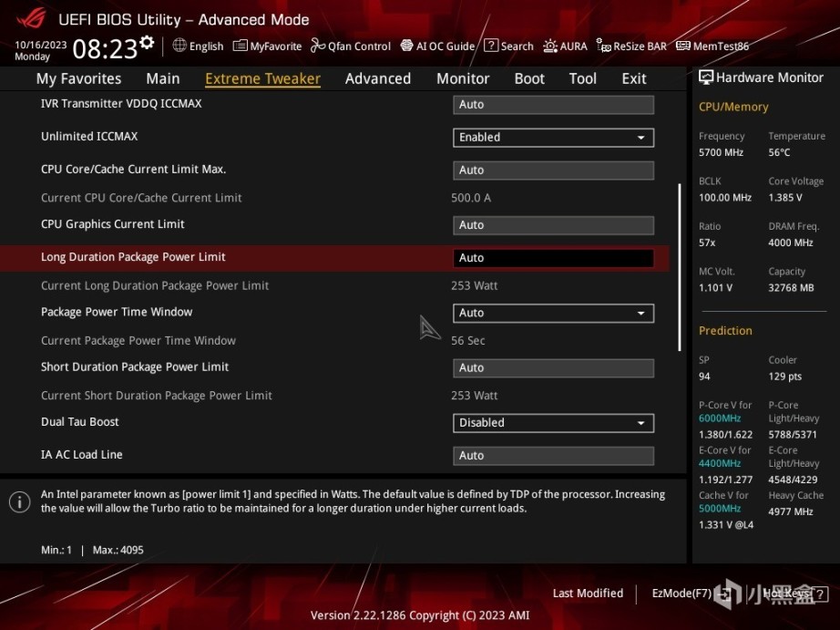Click the SP 94 prediction value
This screenshot has height=630, width=840.
click(x=704, y=377)
